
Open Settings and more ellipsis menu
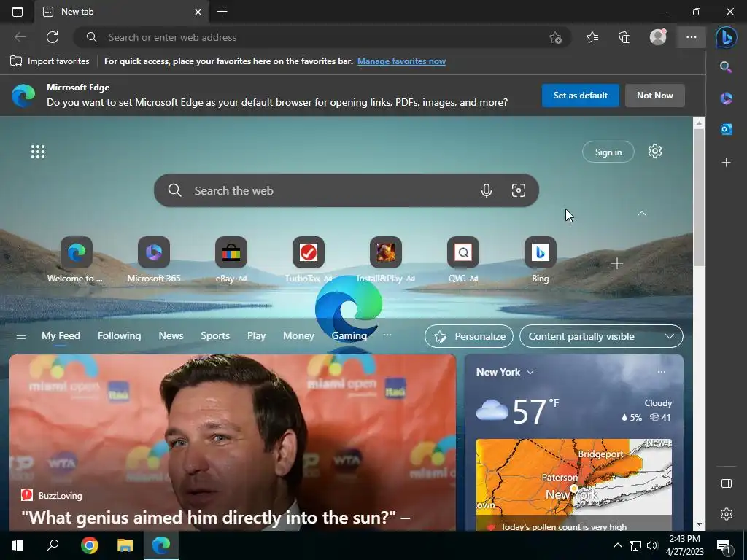692,37
